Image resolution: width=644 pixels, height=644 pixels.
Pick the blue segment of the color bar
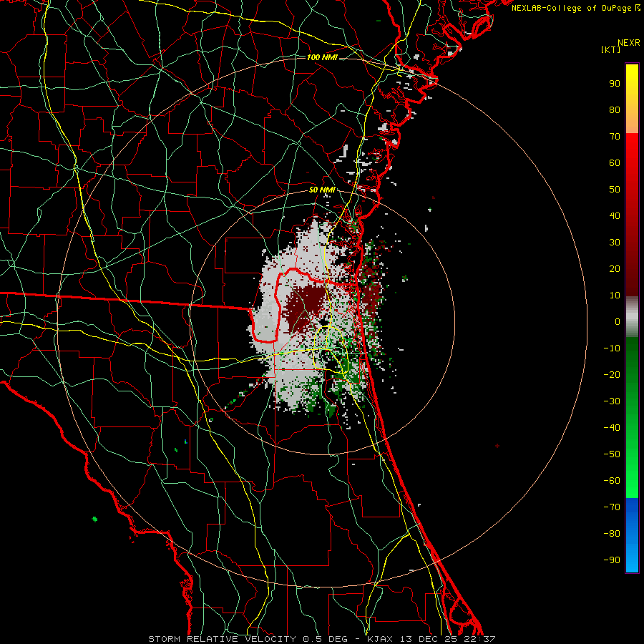[632, 535]
